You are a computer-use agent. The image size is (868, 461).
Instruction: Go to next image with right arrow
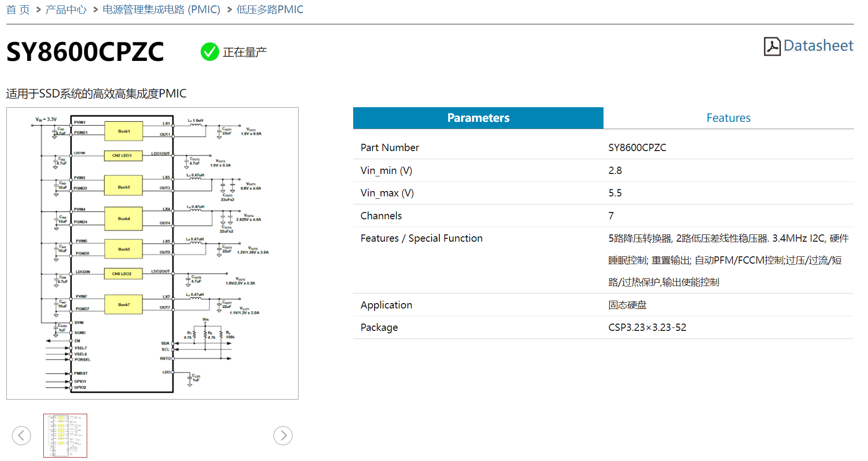283,435
